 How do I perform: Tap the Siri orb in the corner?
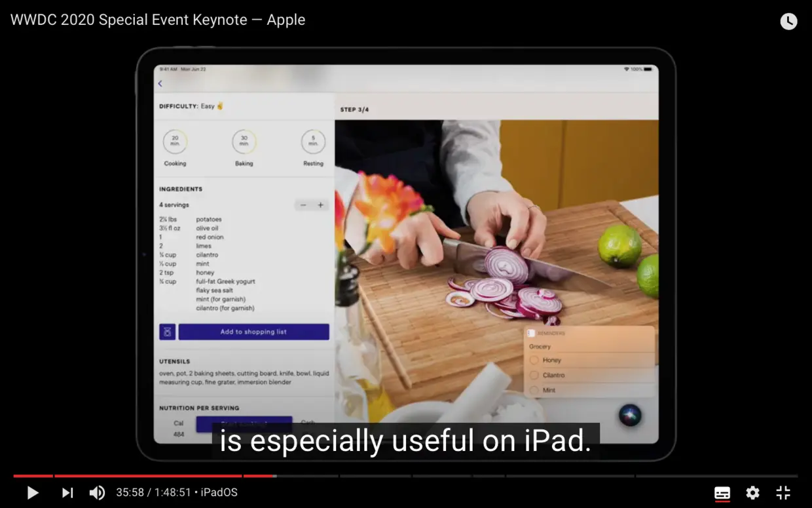629,415
